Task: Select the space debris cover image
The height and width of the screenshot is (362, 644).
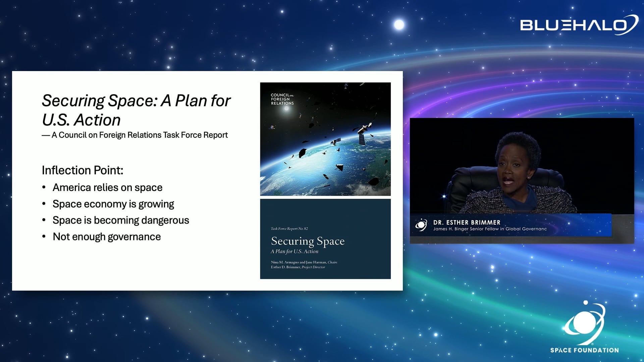Action: pos(325,139)
